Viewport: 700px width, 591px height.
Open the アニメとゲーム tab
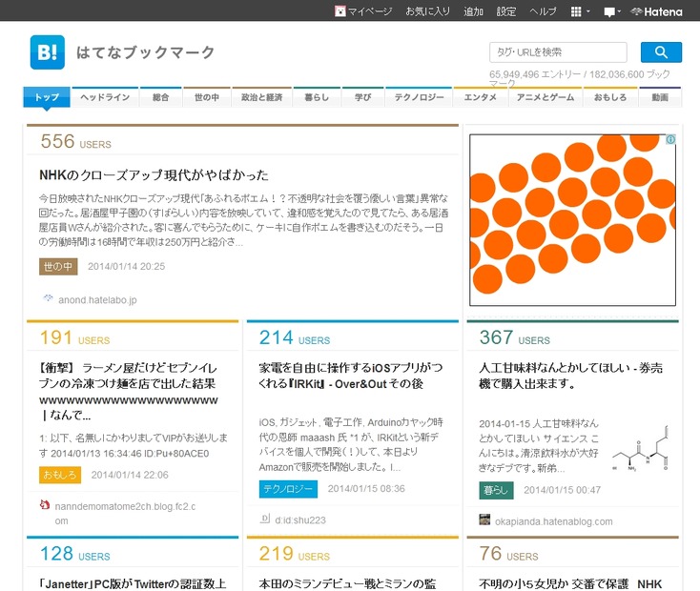[x=546, y=97]
